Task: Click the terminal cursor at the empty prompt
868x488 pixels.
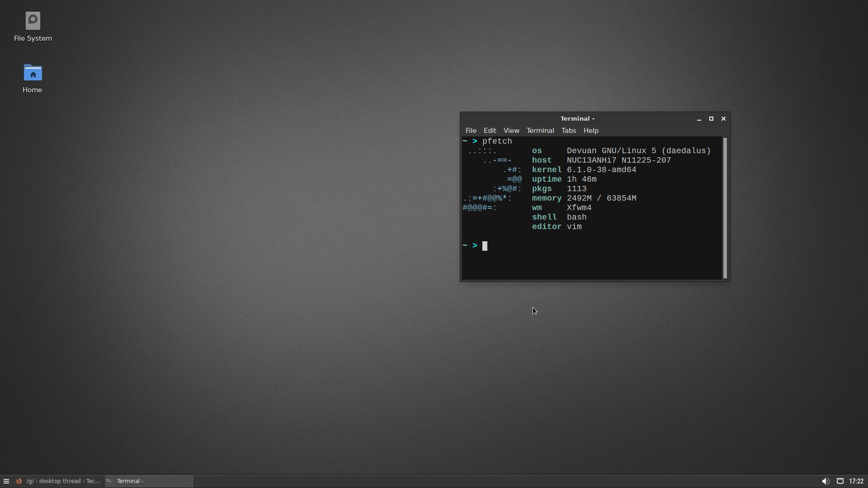Action: coord(485,246)
